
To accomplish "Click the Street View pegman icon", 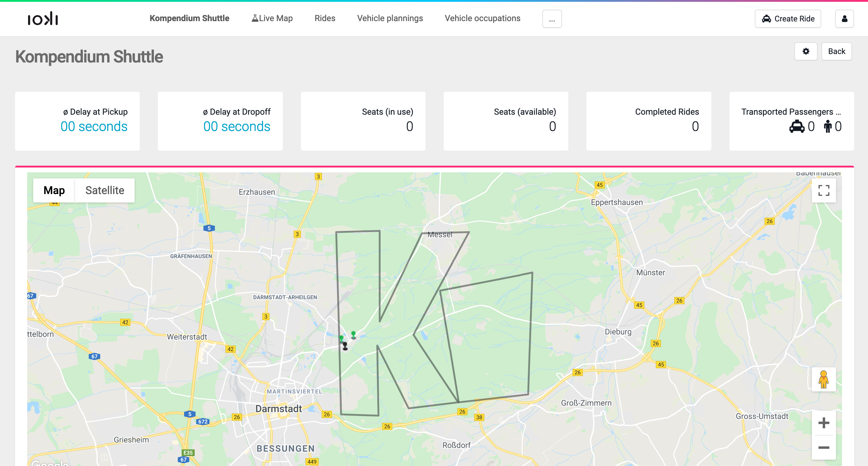I will coord(824,379).
